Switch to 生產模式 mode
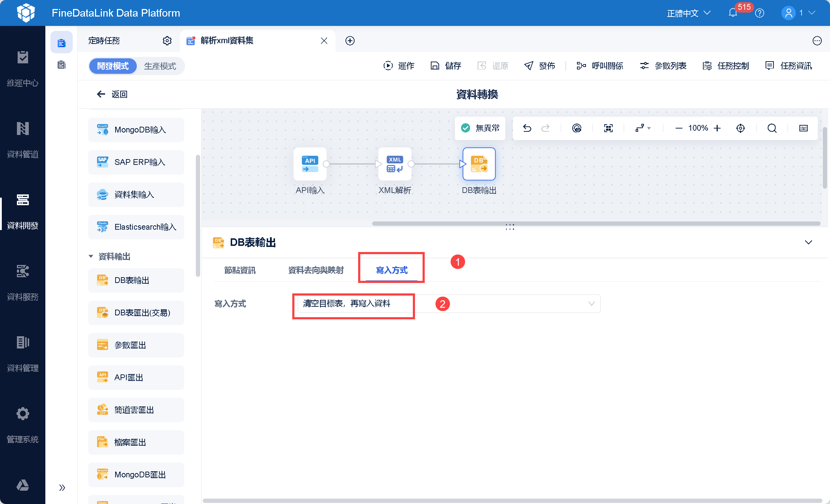The image size is (830, 504). [x=160, y=66]
